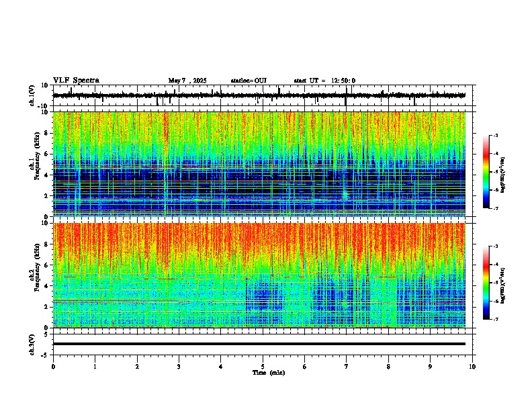532x411 pixels.
Task: Click the "0" tick on the time axis
Action: tap(53, 367)
